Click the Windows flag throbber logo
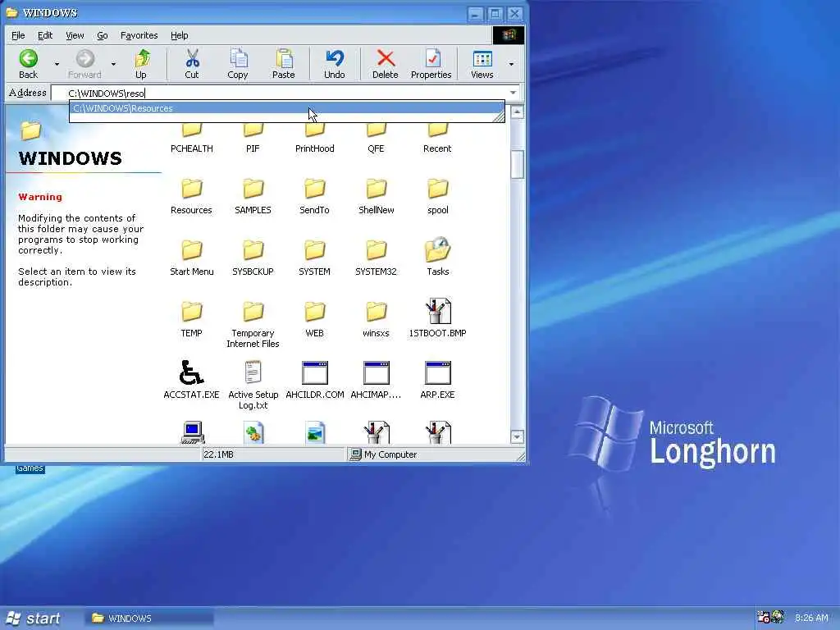The height and width of the screenshot is (630, 840). [509, 35]
